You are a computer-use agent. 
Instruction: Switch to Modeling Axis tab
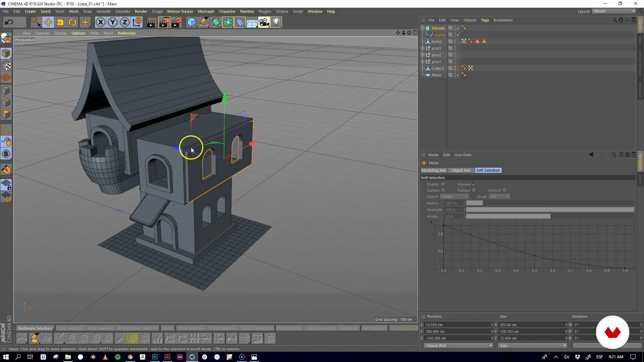click(x=434, y=170)
